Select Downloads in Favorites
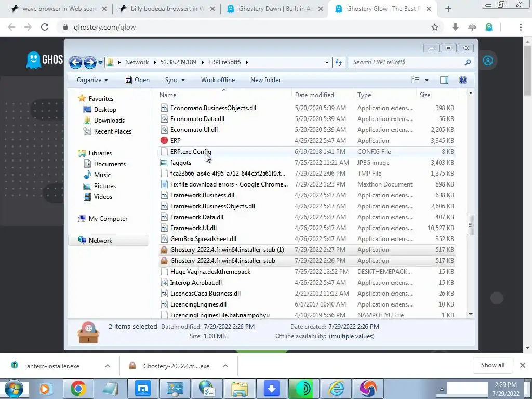Image resolution: width=532 pixels, height=399 pixels. pos(109,121)
